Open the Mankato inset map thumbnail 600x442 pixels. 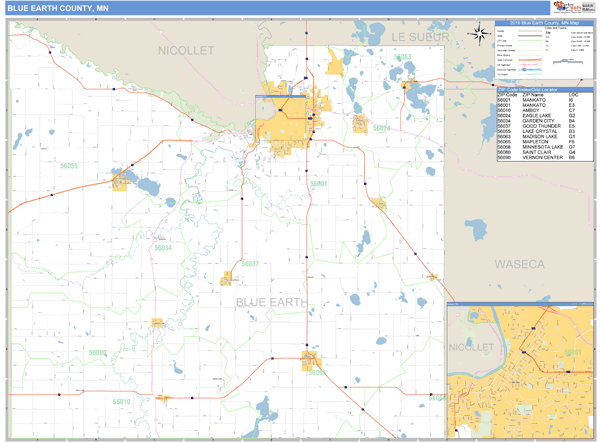(520, 369)
